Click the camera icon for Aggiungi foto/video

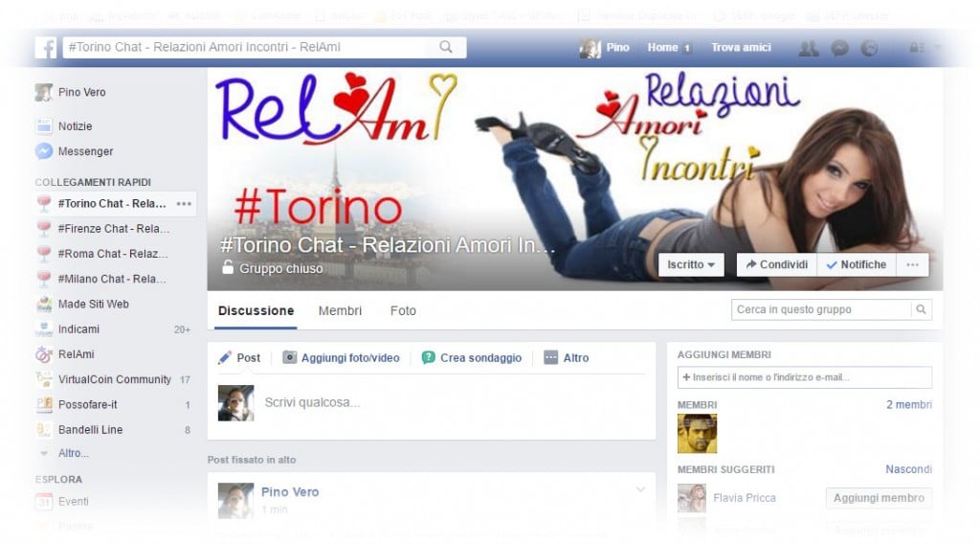coord(289,357)
